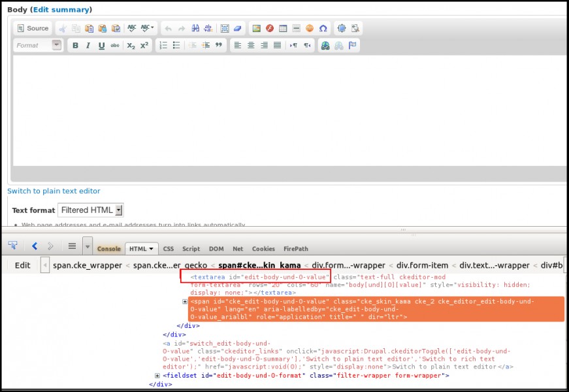This screenshot has height=392, width=569.
Task: Open the Text format Filtered HTML dropdown
Action: pyautogui.click(x=90, y=210)
